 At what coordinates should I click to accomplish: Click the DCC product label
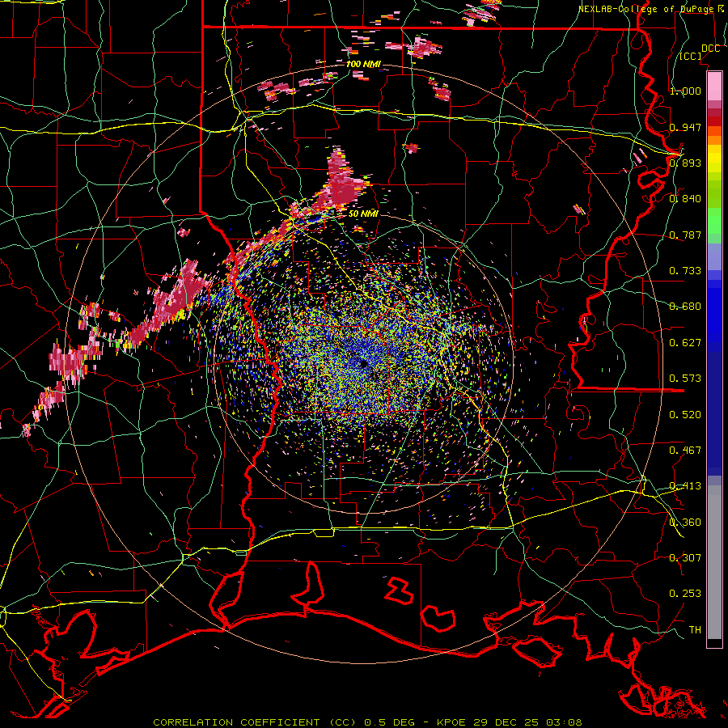pos(710,49)
